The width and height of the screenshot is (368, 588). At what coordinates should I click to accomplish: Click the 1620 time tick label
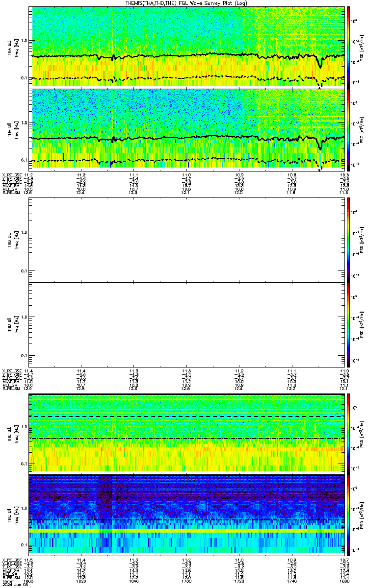pyautogui.click(x=81, y=581)
